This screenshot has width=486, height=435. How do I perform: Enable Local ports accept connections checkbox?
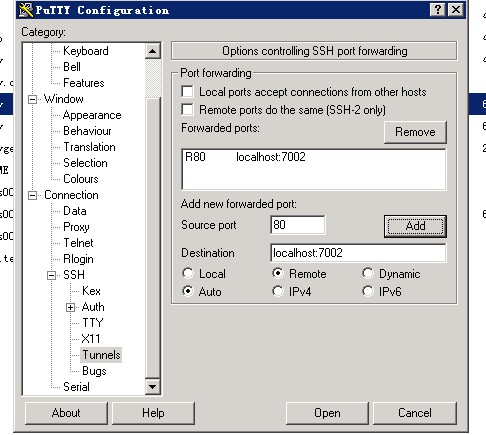[x=187, y=91]
